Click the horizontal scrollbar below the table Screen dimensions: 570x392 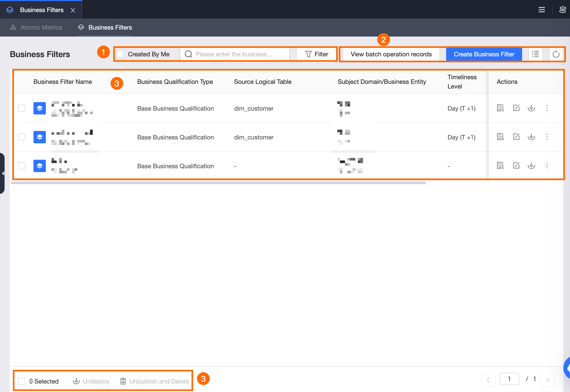[x=218, y=183]
